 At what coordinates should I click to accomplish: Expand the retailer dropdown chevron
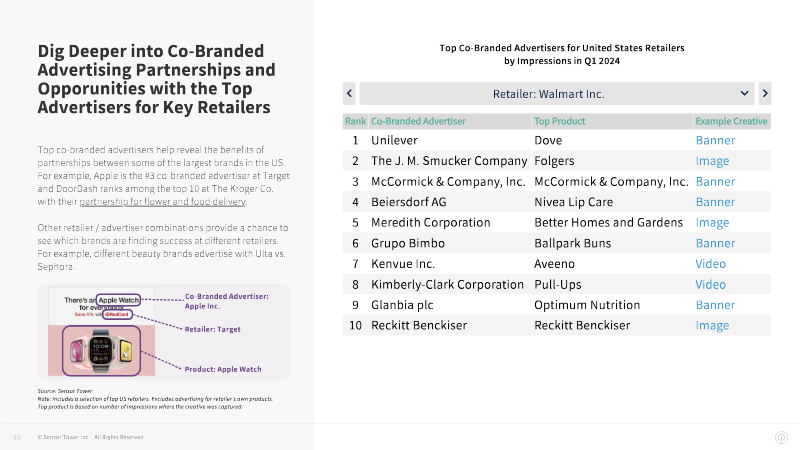point(744,93)
